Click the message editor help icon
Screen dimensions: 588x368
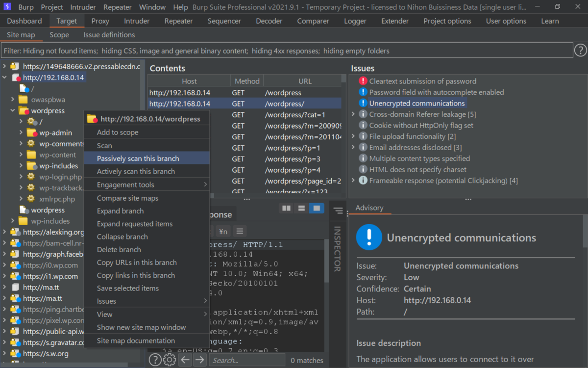[x=155, y=360]
